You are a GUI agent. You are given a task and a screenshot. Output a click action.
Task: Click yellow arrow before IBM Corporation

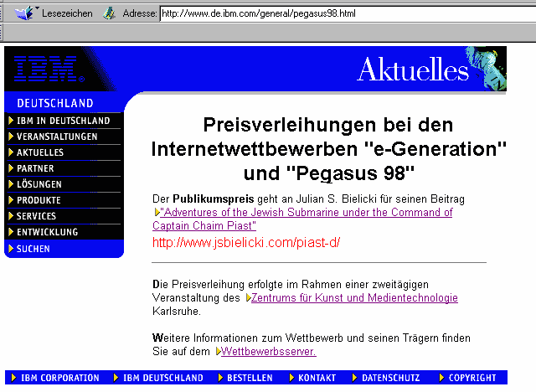[13, 378]
